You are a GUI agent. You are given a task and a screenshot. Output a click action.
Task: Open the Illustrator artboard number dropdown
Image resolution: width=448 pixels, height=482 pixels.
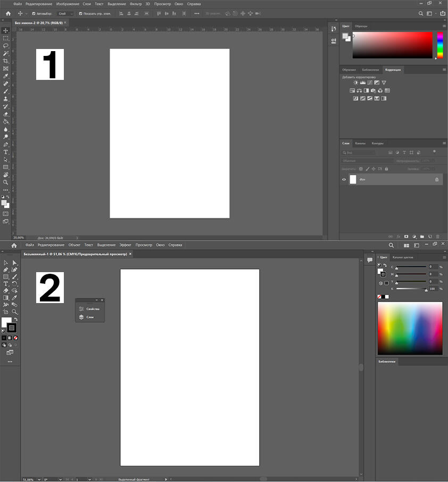(x=89, y=479)
